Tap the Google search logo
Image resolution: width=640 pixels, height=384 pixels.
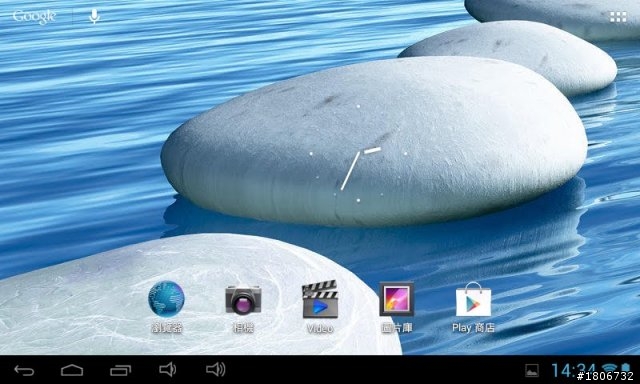(x=34, y=17)
